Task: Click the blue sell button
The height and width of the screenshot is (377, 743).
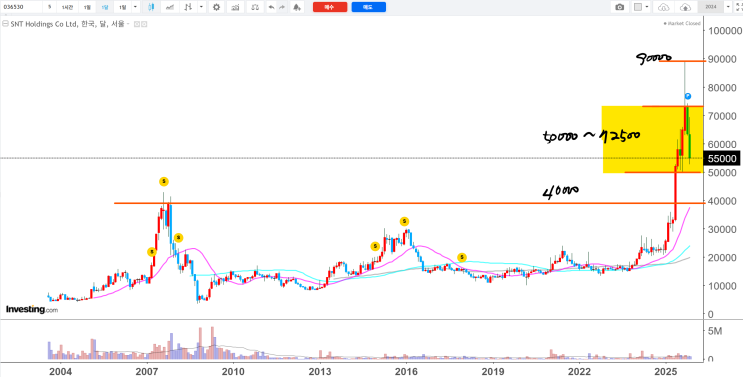Action: click(x=369, y=7)
